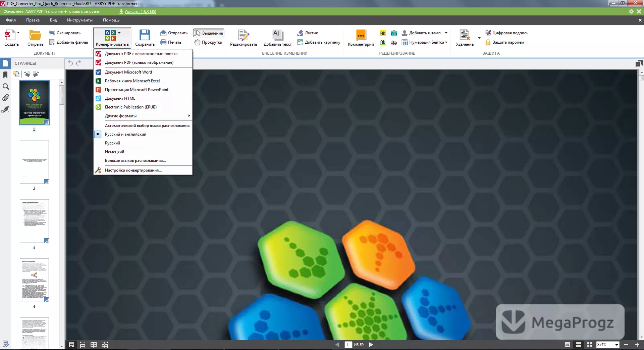This screenshot has width=644, height=350.
Task: Select the Ластик eraser tool
Action: pyautogui.click(x=308, y=33)
